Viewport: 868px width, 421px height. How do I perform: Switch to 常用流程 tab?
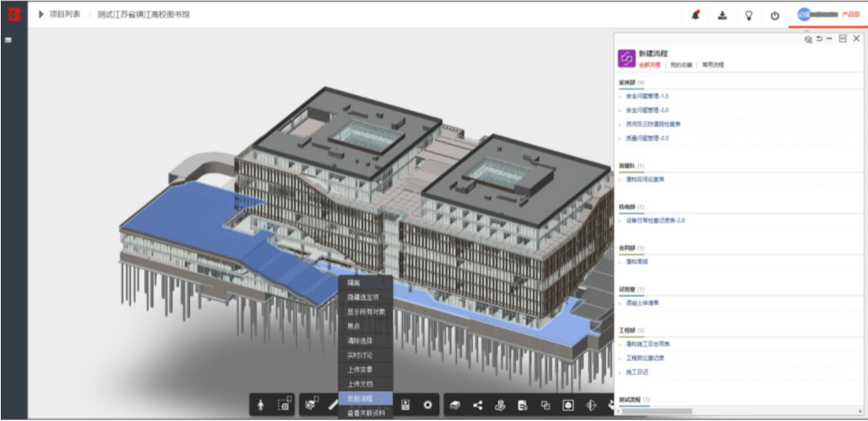click(713, 65)
